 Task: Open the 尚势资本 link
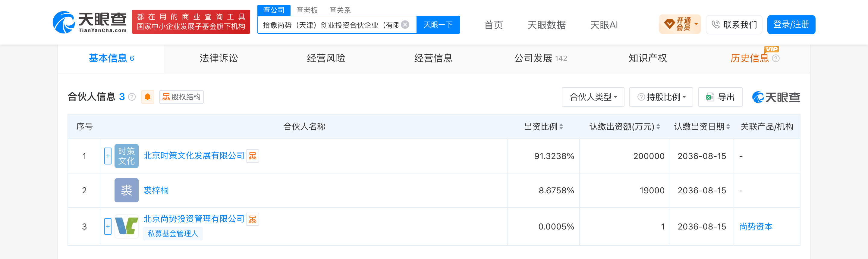pos(756,226)
